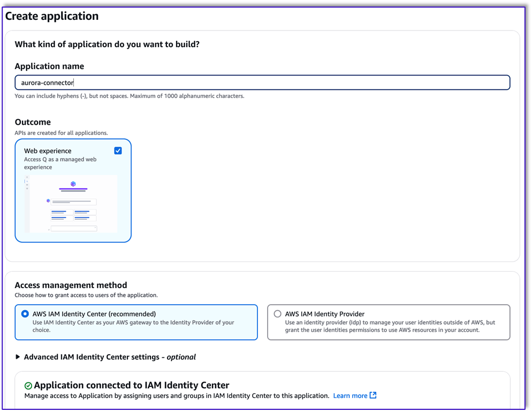Click the chat input bar in the preview illustration

point(73,229)
